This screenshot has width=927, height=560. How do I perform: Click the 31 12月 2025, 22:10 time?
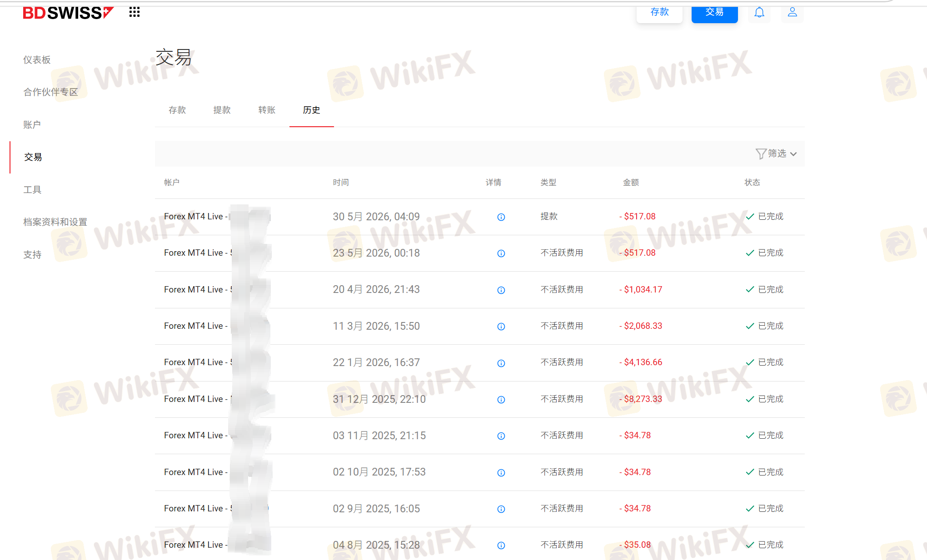(379, 399)
